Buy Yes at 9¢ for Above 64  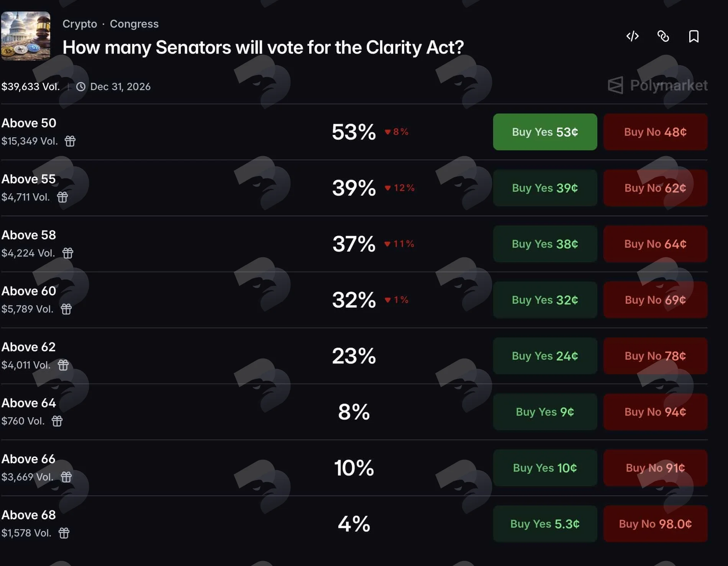tap(545, 412)
